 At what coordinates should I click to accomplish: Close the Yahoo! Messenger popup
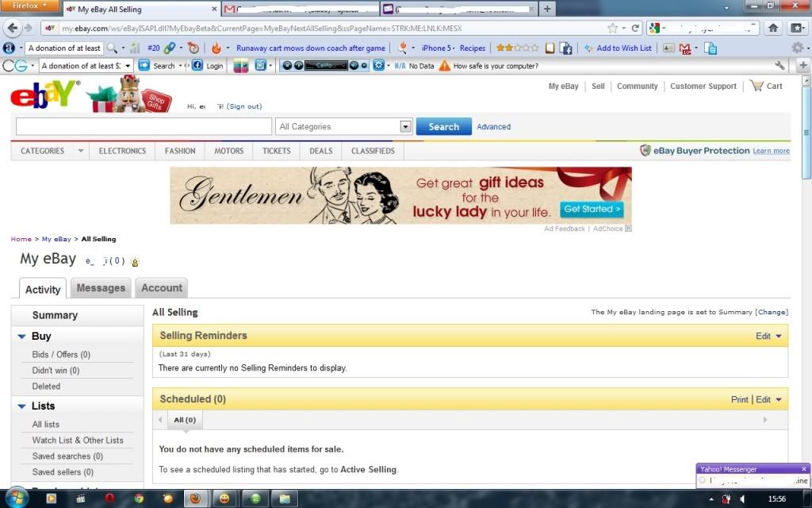point(804,468)
